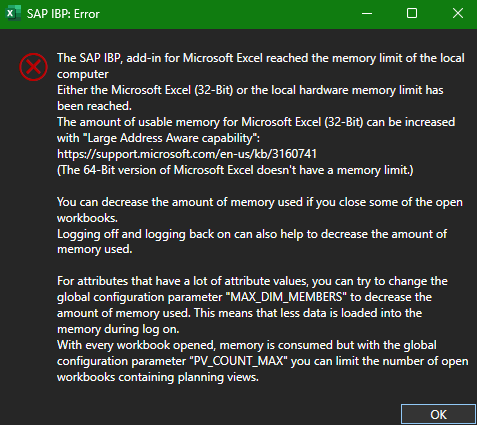Click the "memory during log on." line

[x=118, y=329]
